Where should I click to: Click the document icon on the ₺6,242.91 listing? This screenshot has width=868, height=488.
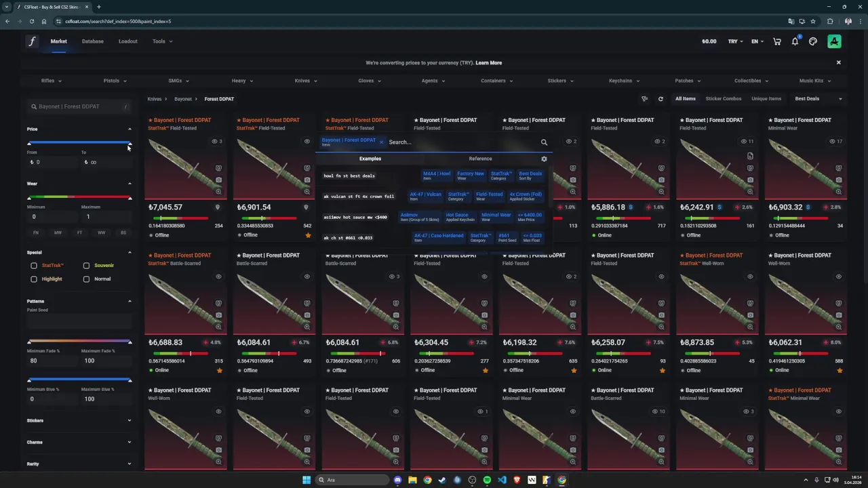coord(750,156)
